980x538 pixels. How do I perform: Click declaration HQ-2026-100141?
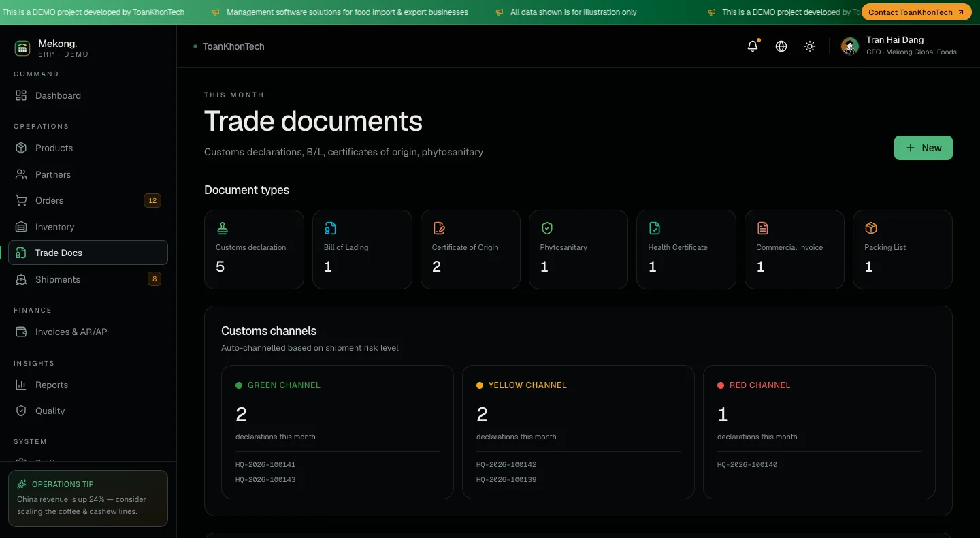265,465
